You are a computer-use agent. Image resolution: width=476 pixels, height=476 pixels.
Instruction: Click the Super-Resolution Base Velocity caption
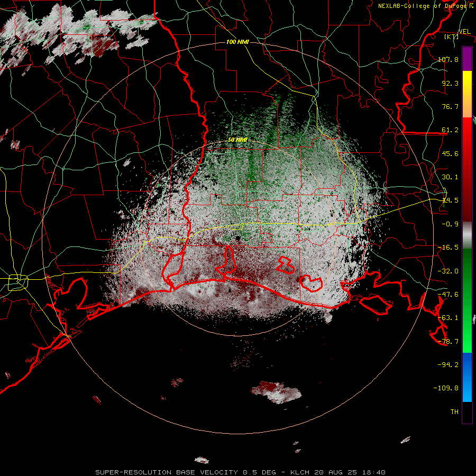(241, 472)
